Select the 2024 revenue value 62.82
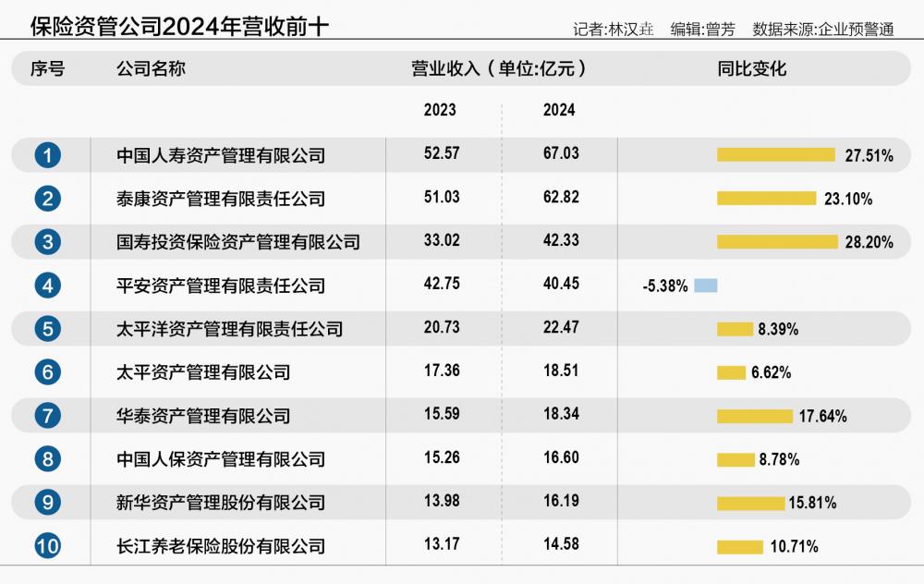 coord(561,197)
